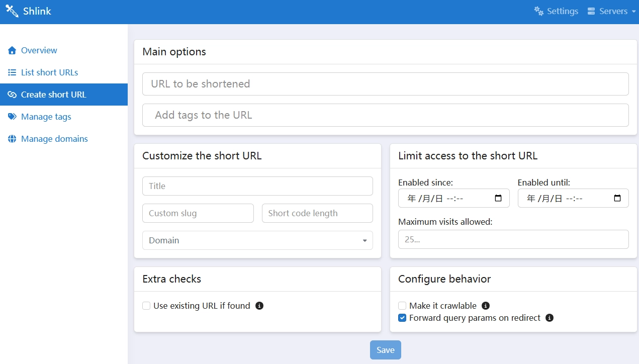
Task: Expand the Domain dropdown
Action: pos(257,240)
